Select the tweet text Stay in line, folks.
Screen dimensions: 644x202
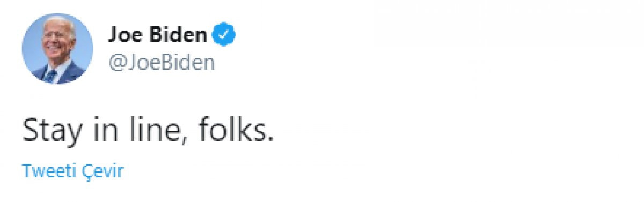(x=148, y=130)
